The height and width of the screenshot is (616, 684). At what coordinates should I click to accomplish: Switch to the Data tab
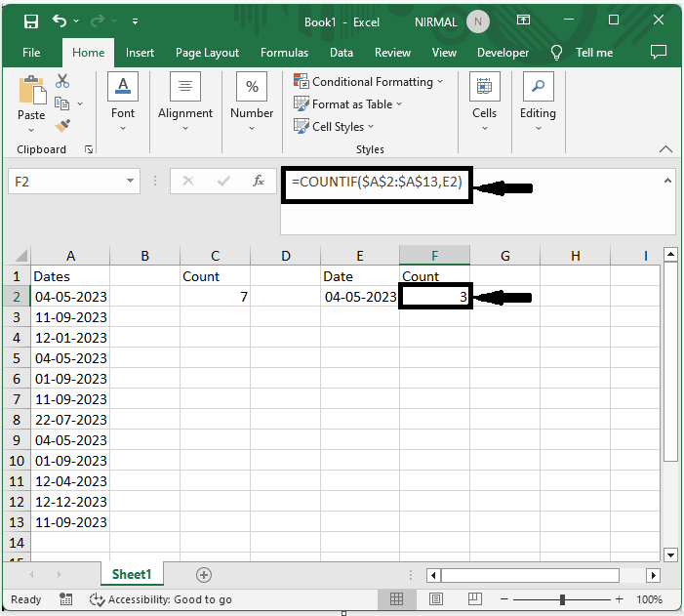[342, 53]
